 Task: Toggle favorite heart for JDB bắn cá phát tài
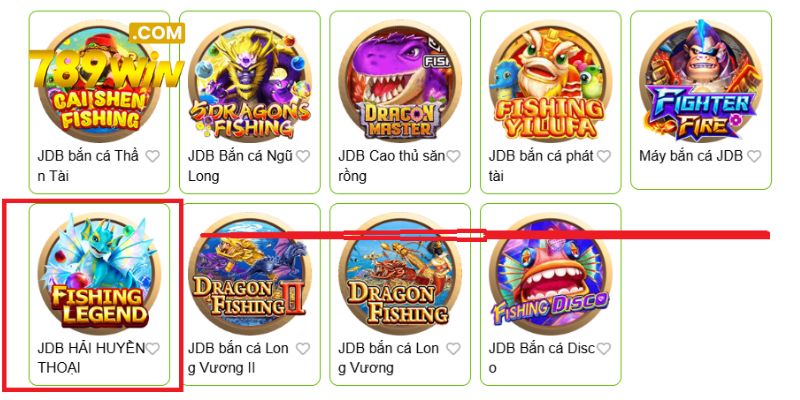click(x=604, y=156)
